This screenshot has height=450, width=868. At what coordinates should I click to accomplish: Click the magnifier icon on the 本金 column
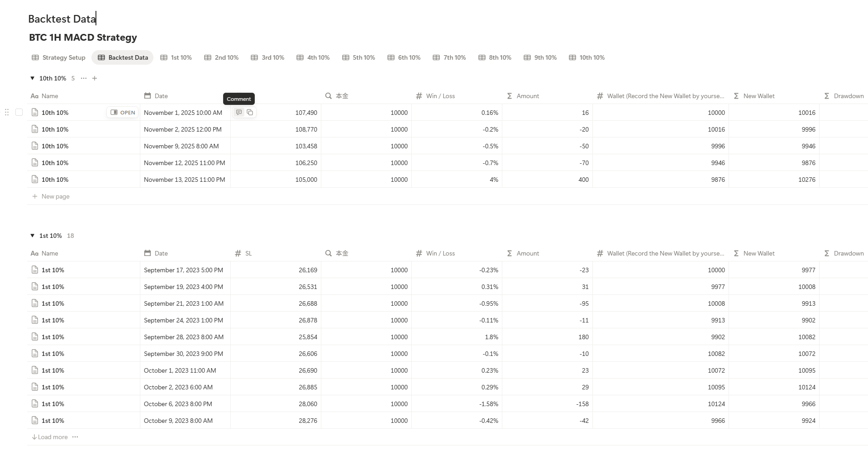click(x=328, y=96)
